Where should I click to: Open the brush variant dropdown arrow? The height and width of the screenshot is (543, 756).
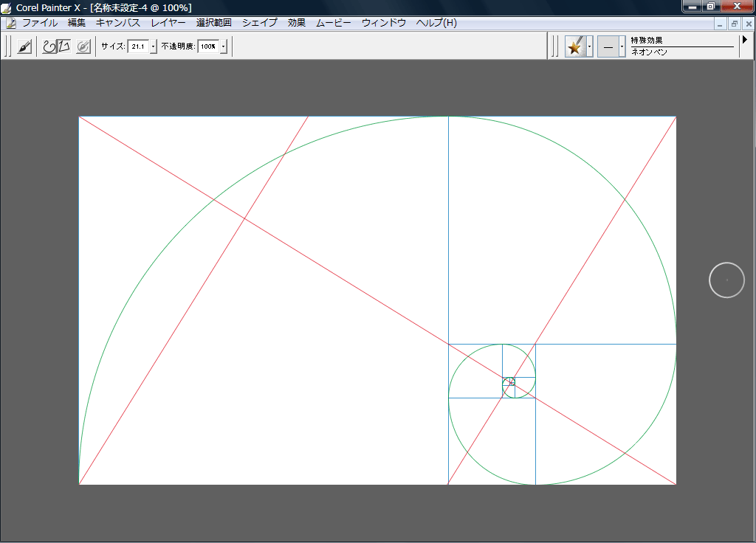622,46
